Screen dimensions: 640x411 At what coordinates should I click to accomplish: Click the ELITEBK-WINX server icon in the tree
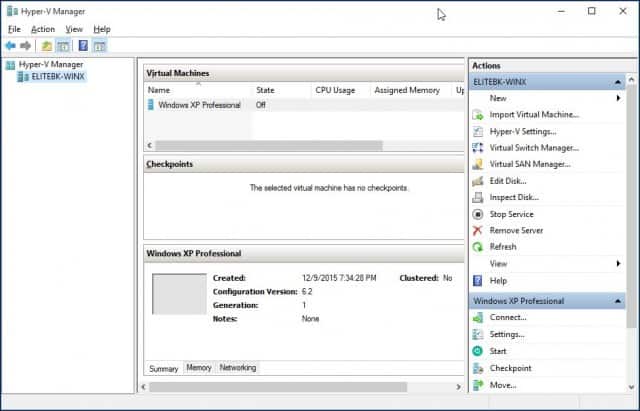(x=23, y=77)
